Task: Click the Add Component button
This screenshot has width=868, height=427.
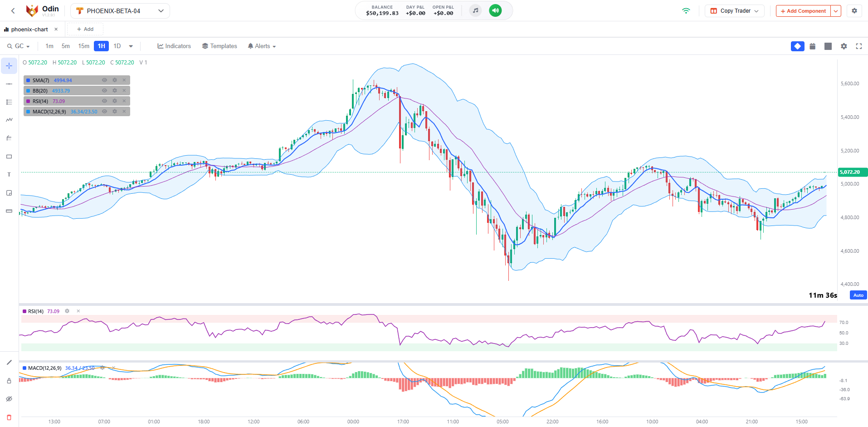Action: [x=803, y=11]
